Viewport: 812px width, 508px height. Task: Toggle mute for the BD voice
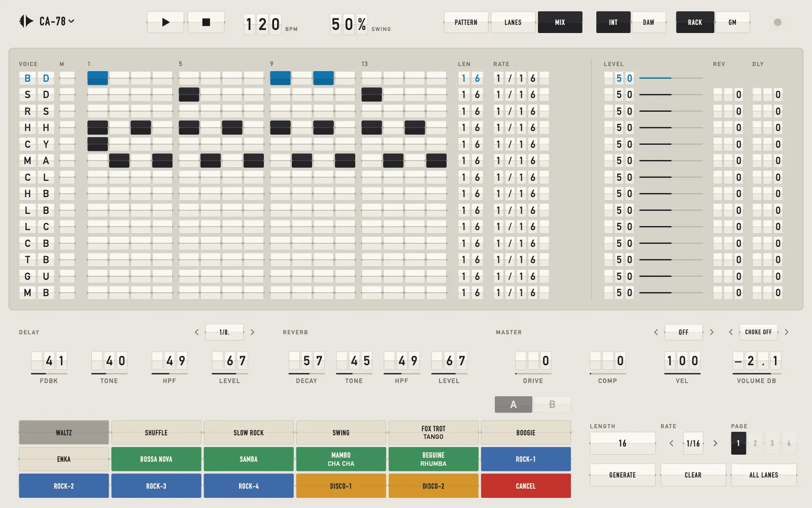pyautogui.click(x=67, y=78)
